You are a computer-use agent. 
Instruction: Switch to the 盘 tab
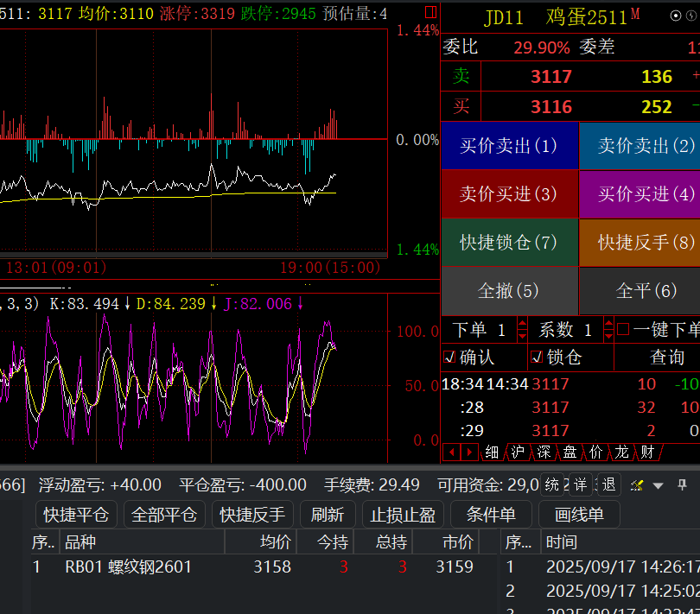point(570,452)
